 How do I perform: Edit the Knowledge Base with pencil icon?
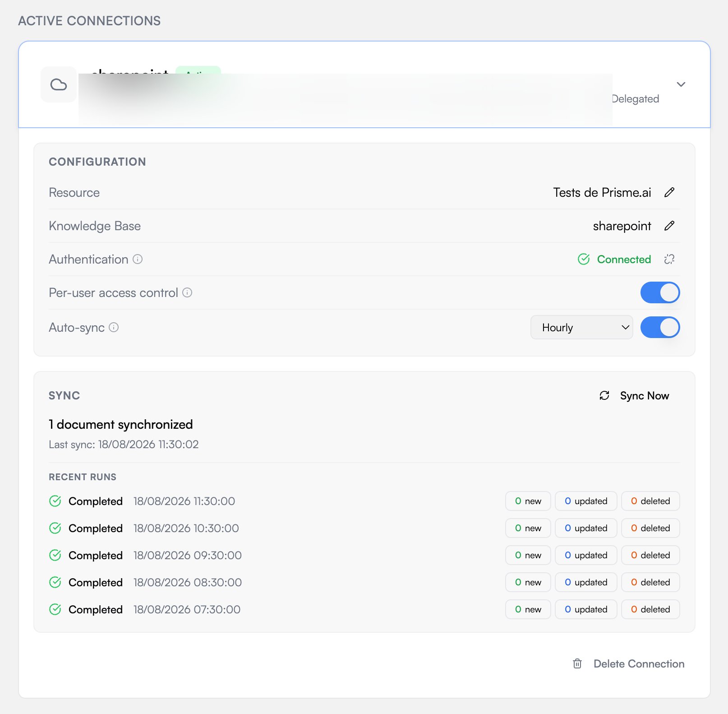669,226
